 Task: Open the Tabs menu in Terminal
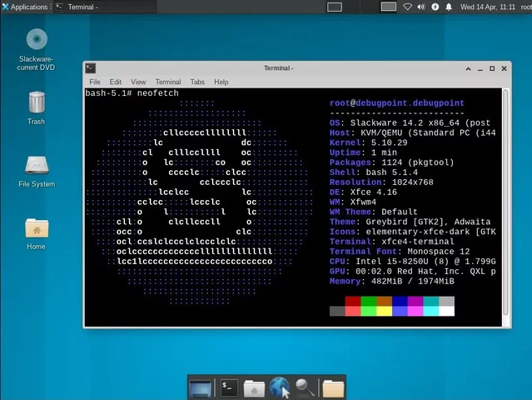pos(197,82)
